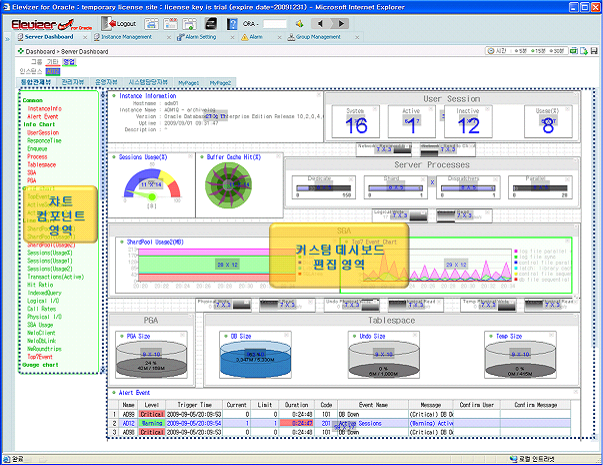Remove the Sessions Usage(%) gauge widget

[x=190, y=156]
